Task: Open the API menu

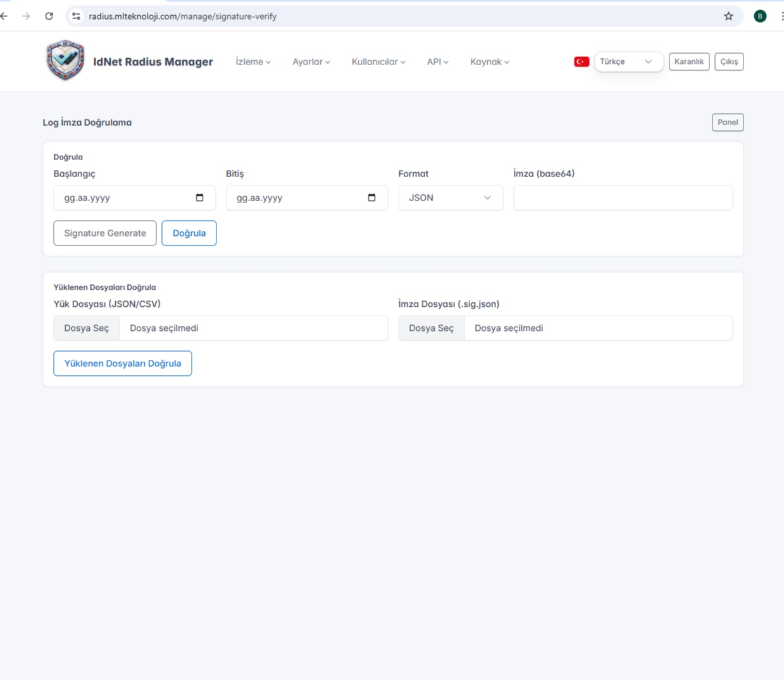Action: (x=437, y=62)
